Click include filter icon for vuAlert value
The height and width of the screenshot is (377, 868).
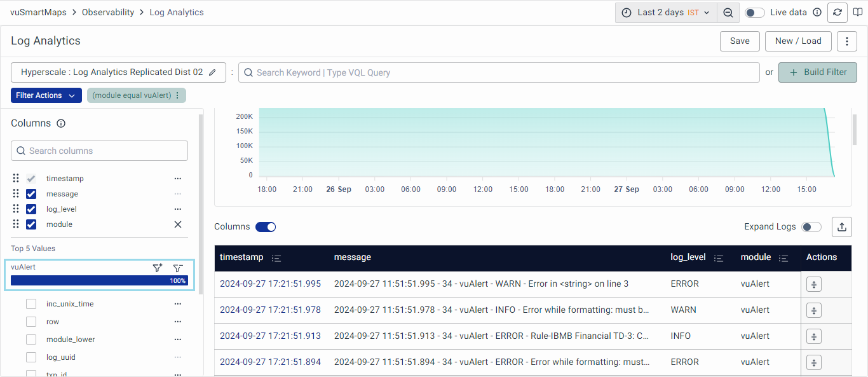[158, 268]
